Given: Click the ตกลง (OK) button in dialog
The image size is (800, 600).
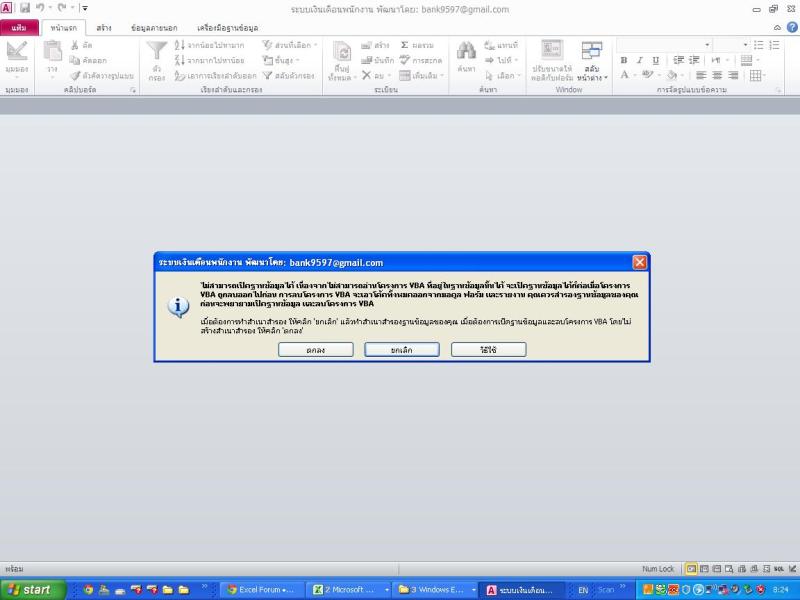Looking at the screenshot, I should [315, 350].
